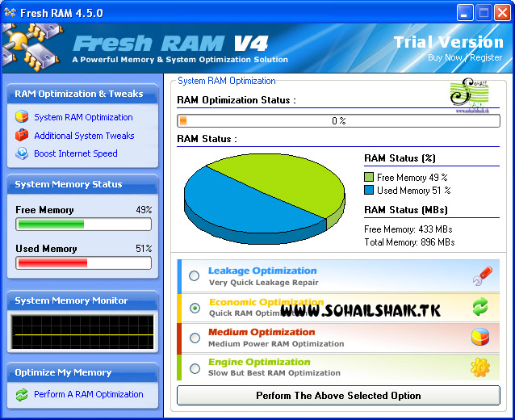515x420 pixels.
Task: Click the green arrows icon beside Perform A RAM Optimization
Action: coord(22,394)
